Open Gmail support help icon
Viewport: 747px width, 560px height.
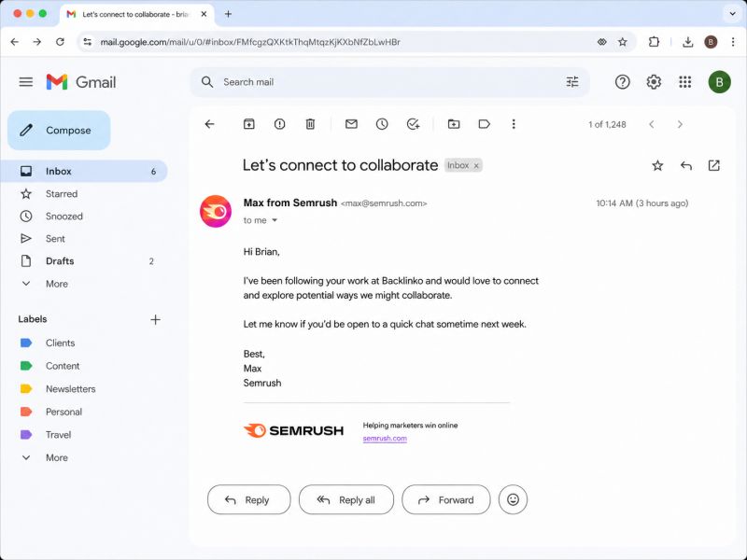(622, 82)
